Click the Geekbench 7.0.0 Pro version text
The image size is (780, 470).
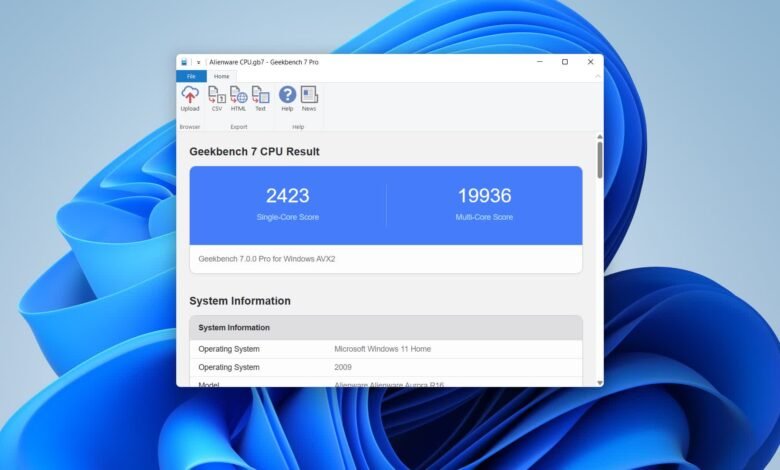267,259
